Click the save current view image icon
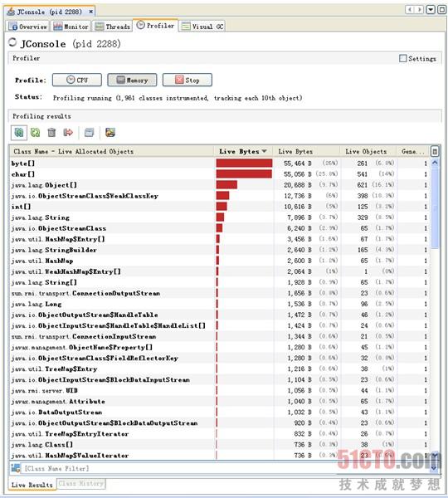This screenshot has height=498, width=448. point(110,133)
